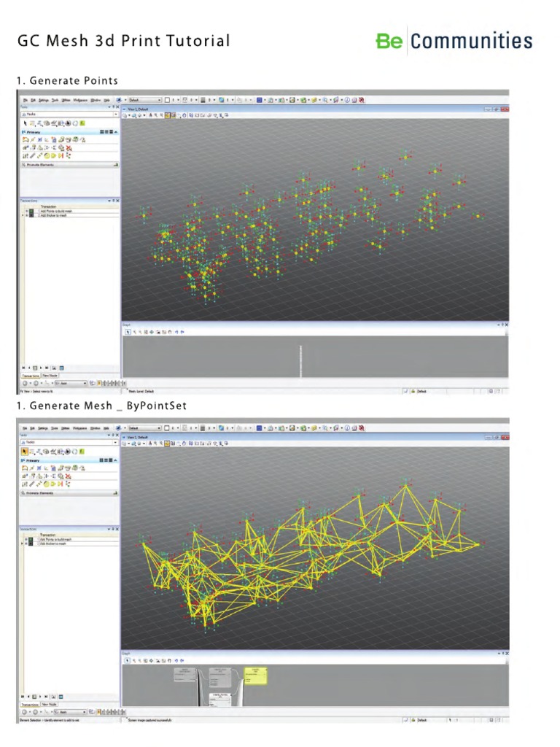The image size is (560, 747).
Task: Toggle the third Primary layout icon in the Generate Mesh panel
Action: coord(110,460)
